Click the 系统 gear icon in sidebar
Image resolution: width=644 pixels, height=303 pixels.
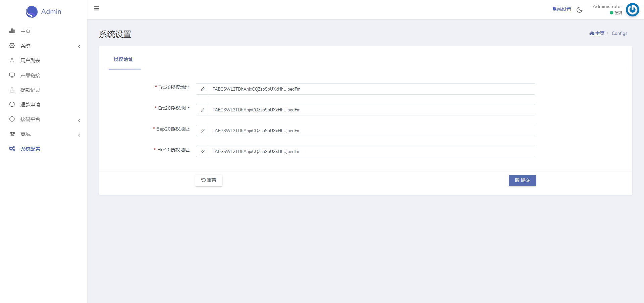pos(12,46)
